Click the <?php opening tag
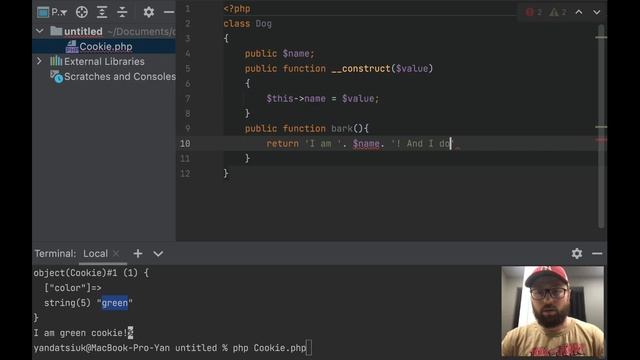Viewport: 640px width, 360px height. [x=237, y=9]
